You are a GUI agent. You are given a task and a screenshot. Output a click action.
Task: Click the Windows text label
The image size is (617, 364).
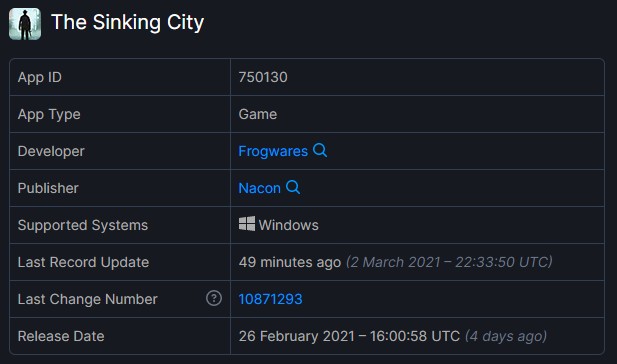click(x=289, y=225)
